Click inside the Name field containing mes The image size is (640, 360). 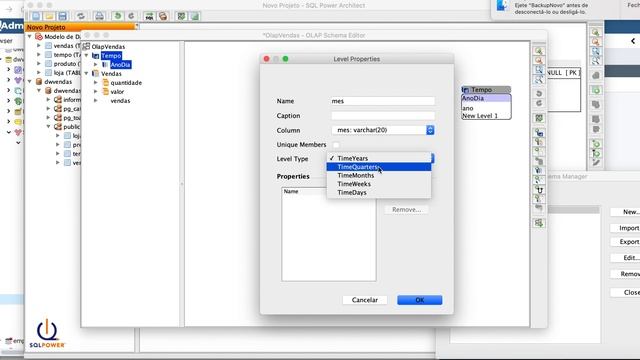(383, 101)
